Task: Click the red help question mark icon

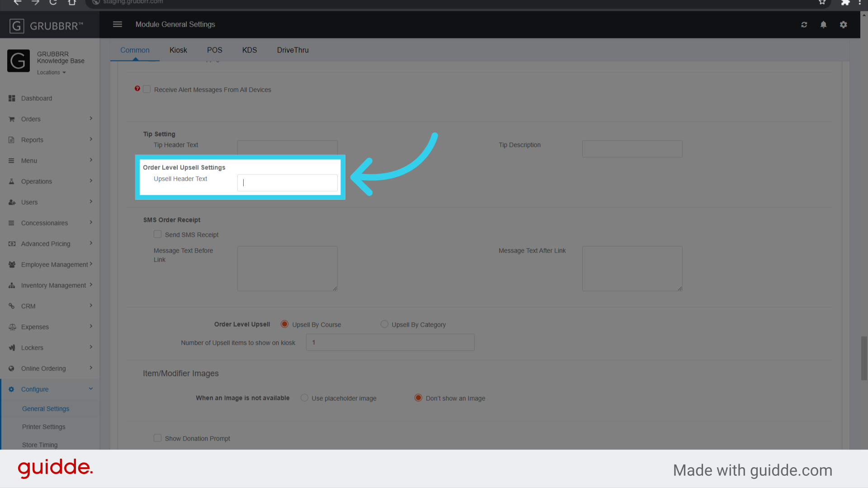Action: pos(137,89)
